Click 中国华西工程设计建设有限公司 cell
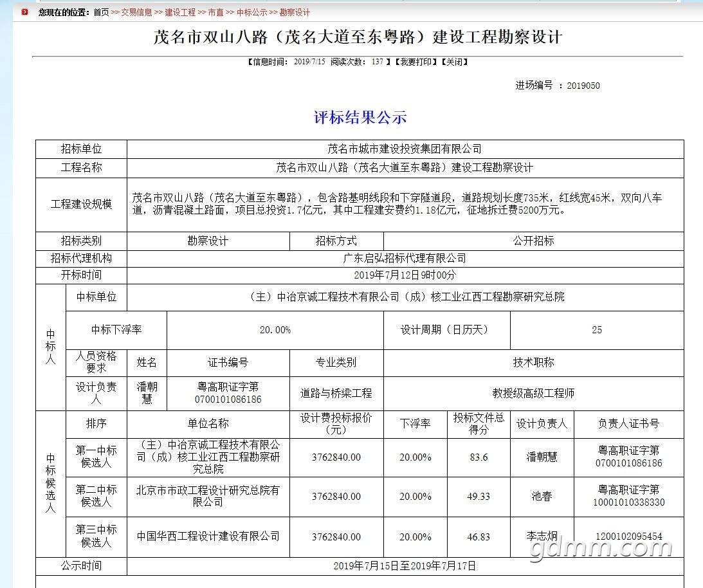 [x=208, y=537]
